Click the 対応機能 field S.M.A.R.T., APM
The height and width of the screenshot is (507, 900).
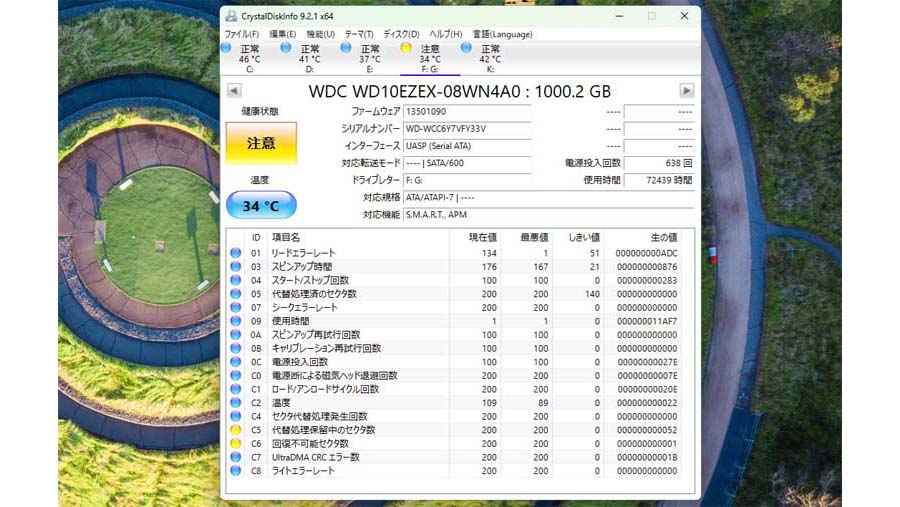[549, 215]
